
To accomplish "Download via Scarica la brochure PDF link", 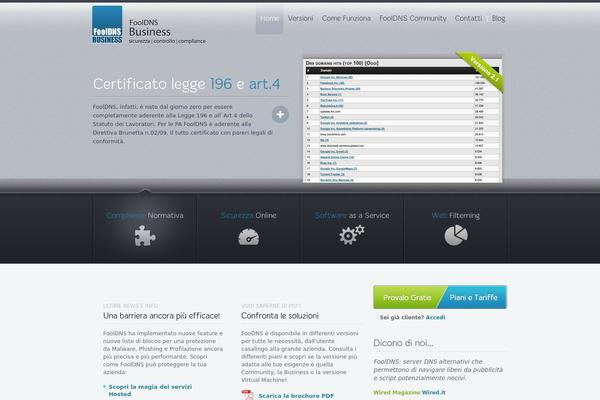I will 296,396.
